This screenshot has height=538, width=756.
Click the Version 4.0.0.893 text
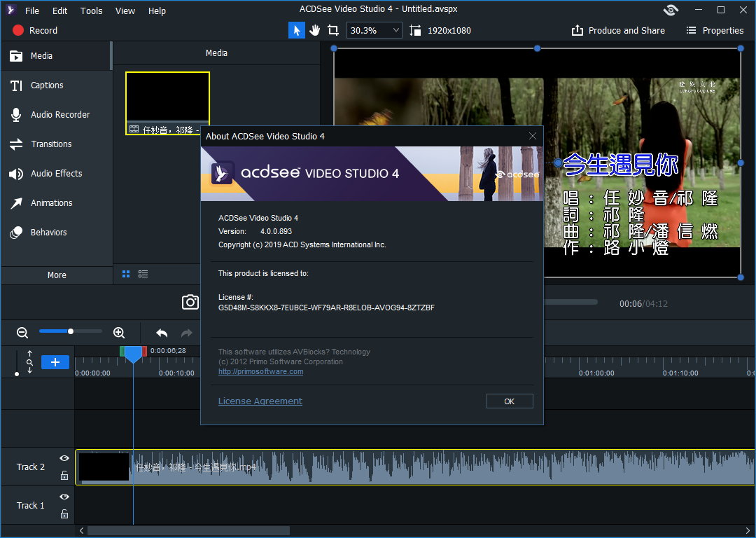click(x=255, y=231)
